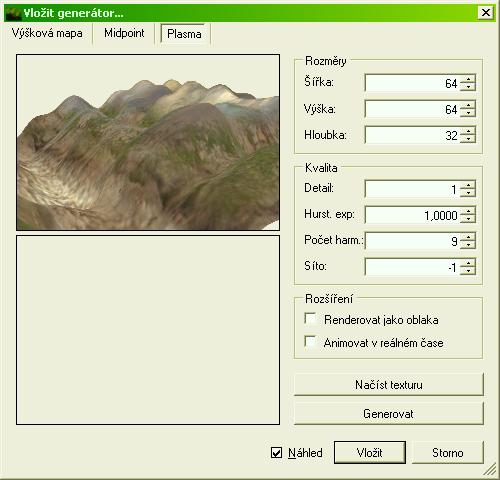Screen dimensions: 500x480
Task: Enable Animovat v reálném čase checkbox
Action: tap(310, 342)
